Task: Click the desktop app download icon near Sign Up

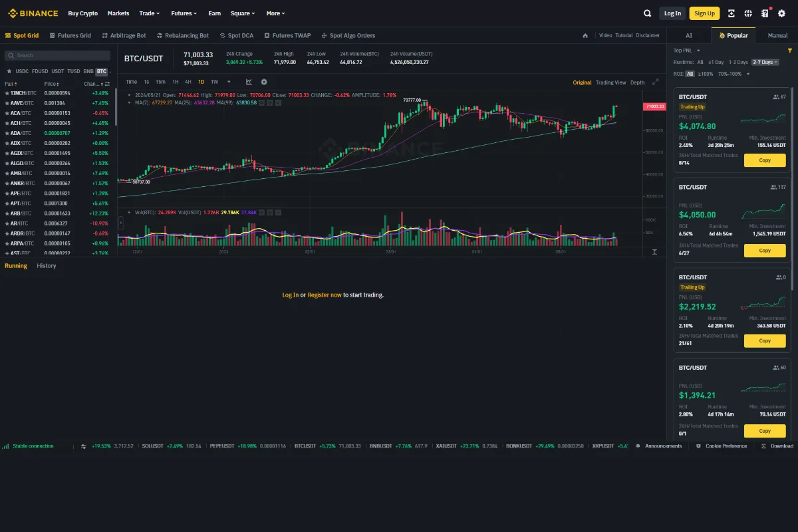Action: point(733,13)
